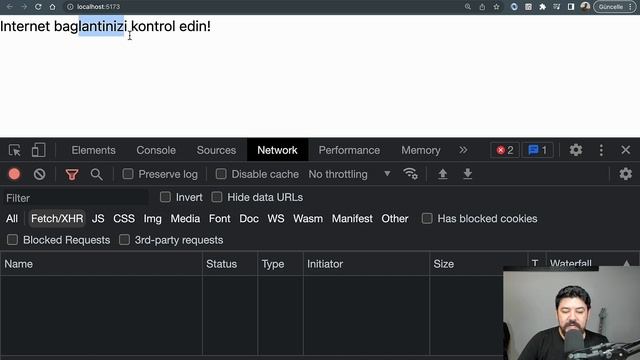This screenshot has width=640, height=360.
Task: Expand more DevTools tabs chevron
Action: coord(463,150)
